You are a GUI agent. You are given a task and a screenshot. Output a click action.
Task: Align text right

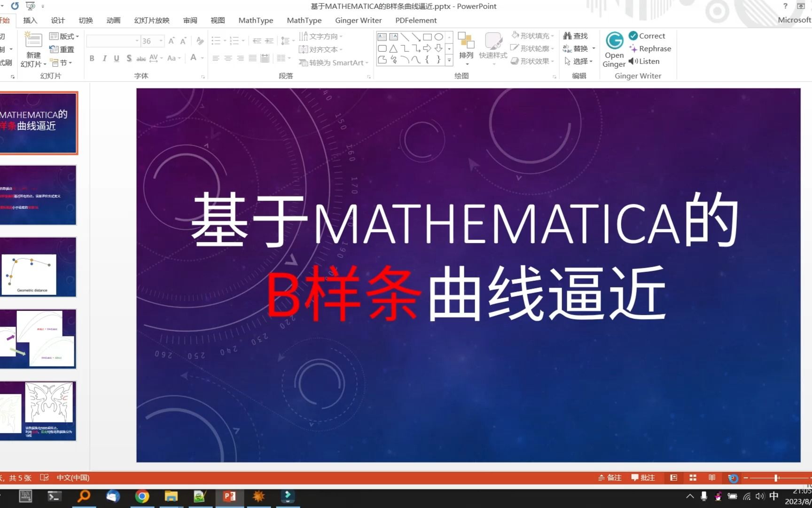[240, 58]
